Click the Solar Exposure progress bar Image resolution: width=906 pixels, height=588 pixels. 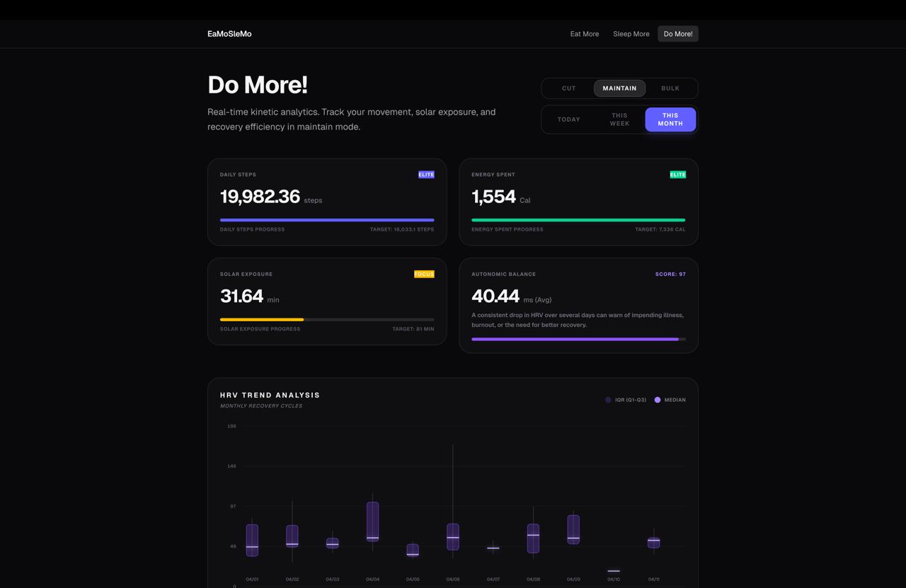point(327,320)
